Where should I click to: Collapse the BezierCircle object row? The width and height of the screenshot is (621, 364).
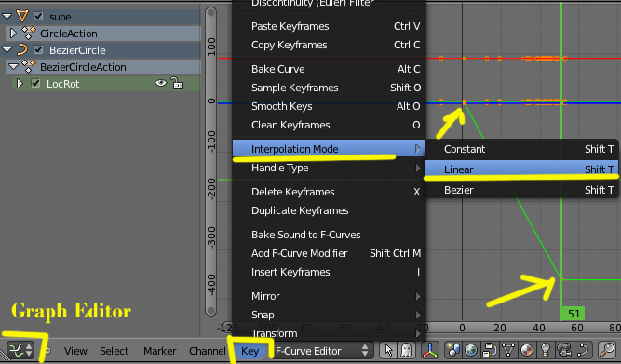[x=7, y=50]
